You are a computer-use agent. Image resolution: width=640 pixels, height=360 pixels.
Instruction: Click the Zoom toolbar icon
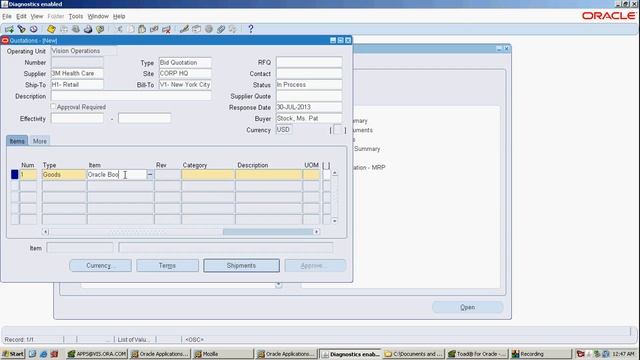point(197,29)
